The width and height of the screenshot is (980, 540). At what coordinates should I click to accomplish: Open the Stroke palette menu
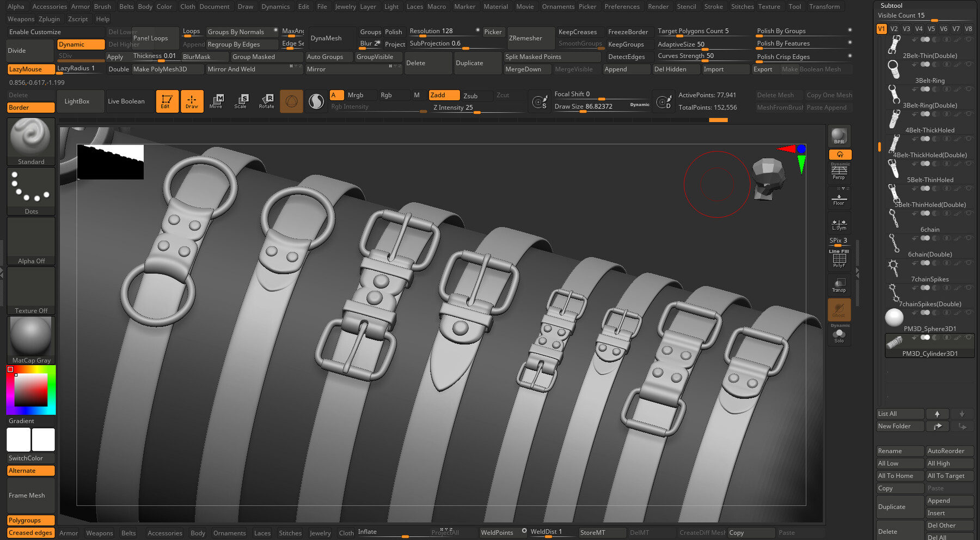coord(713,7)
